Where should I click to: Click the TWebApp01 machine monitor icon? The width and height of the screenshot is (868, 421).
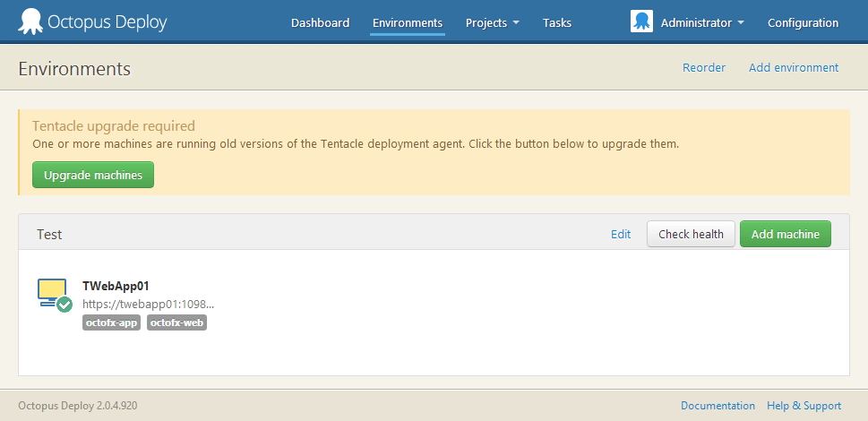52,290
